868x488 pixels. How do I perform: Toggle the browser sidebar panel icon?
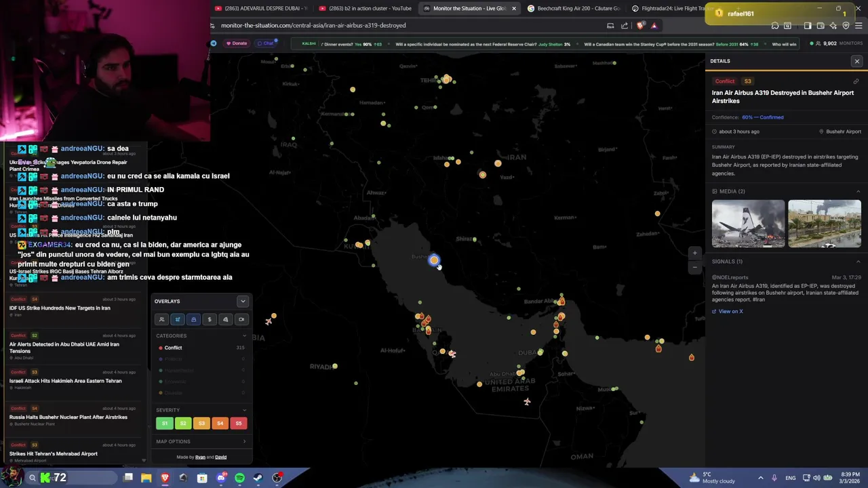click(x=808, y=26)
